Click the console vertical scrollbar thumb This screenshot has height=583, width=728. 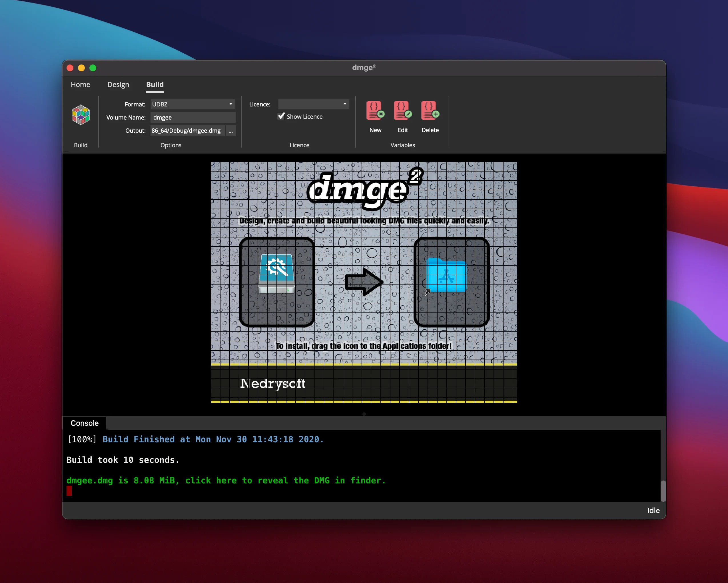tap(663, 491)
